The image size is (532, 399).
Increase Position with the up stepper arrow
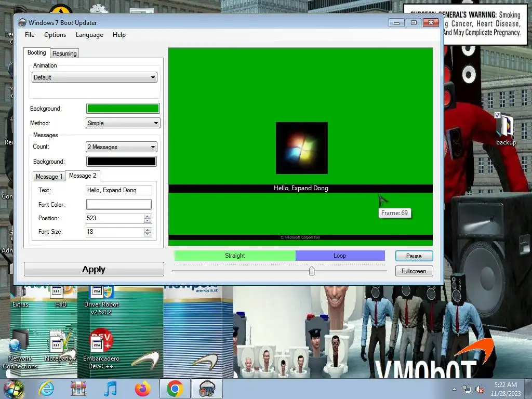(x=147, y=216)
